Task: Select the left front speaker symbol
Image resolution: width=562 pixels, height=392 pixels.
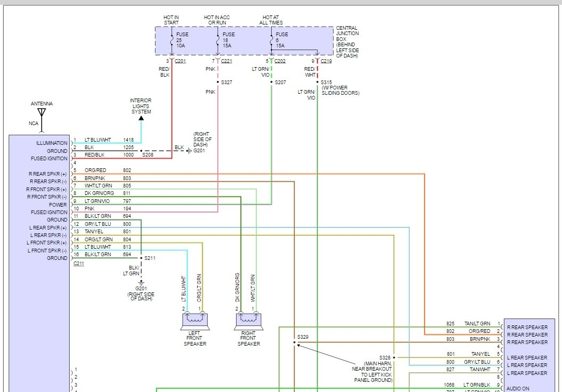Action: tap(195, 320)
